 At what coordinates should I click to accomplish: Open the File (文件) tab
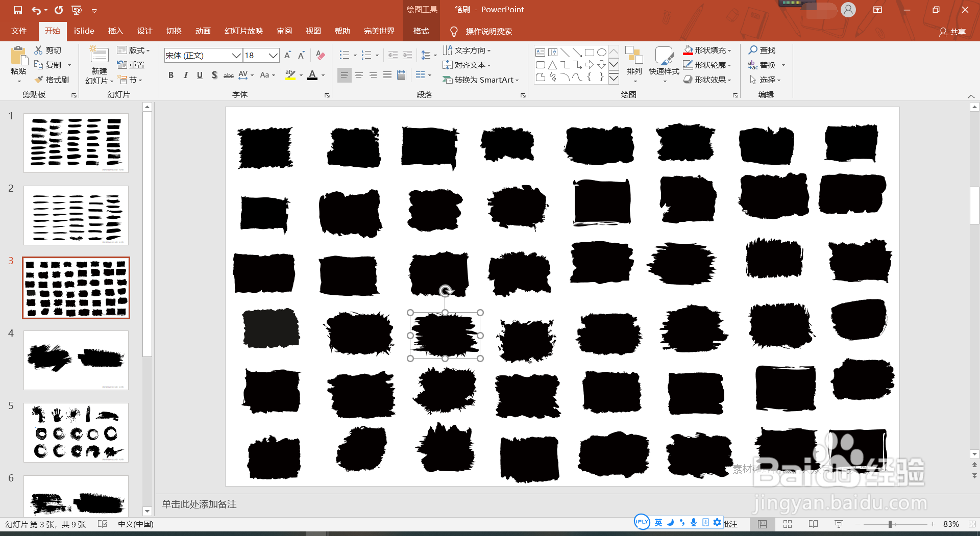19,31
